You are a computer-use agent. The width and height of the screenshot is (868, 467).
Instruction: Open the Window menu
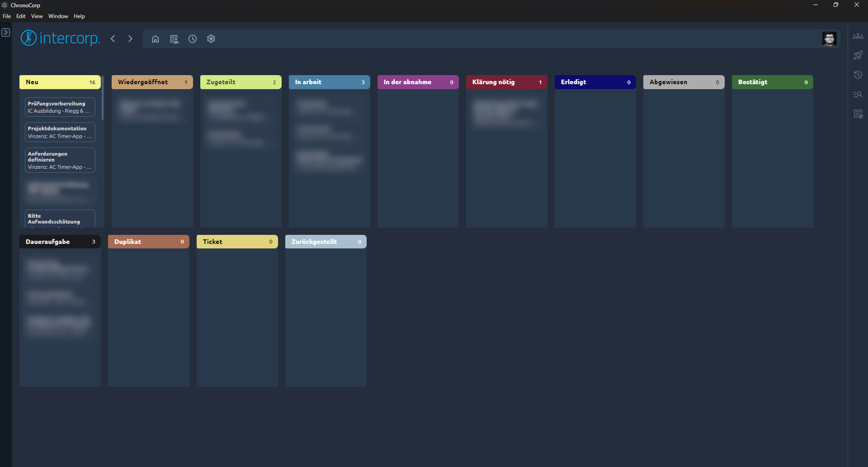(58, 16)
